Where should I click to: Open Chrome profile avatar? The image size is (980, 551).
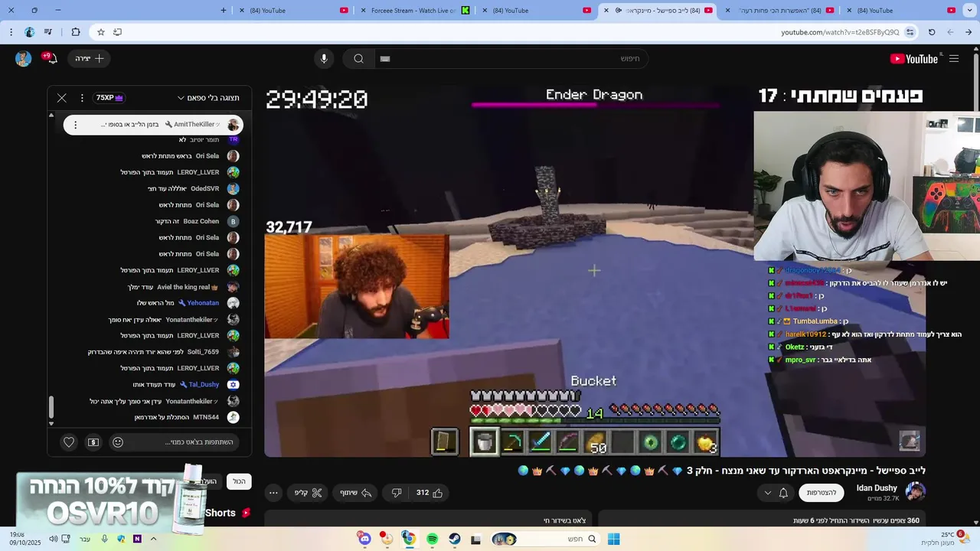tap(29, 32)
